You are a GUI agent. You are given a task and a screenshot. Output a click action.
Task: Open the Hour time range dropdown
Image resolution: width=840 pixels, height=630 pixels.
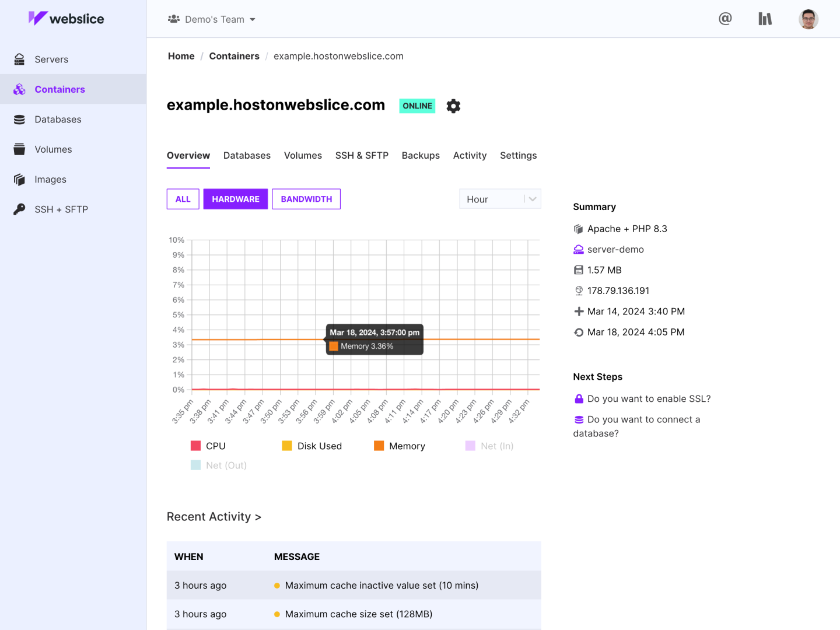click(x=500, y=199)
